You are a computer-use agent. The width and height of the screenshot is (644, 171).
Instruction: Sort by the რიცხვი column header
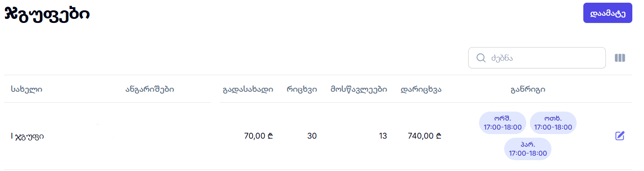click(x=302, y=89)
